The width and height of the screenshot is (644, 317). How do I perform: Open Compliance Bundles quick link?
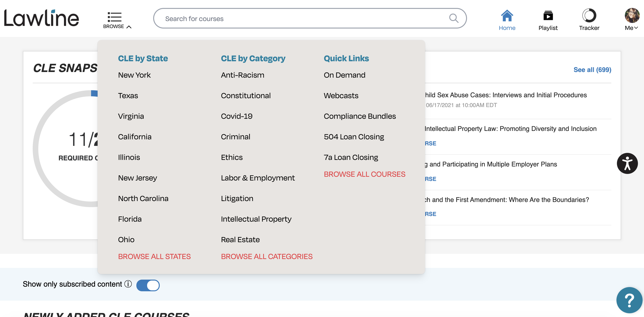[x=360, y=116]
